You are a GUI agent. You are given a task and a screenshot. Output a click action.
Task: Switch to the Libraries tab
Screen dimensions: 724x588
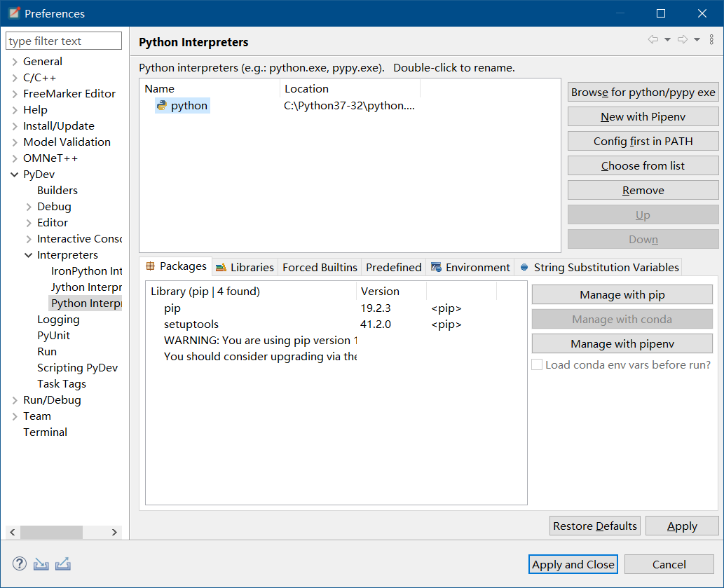click(x=245, y=267)
